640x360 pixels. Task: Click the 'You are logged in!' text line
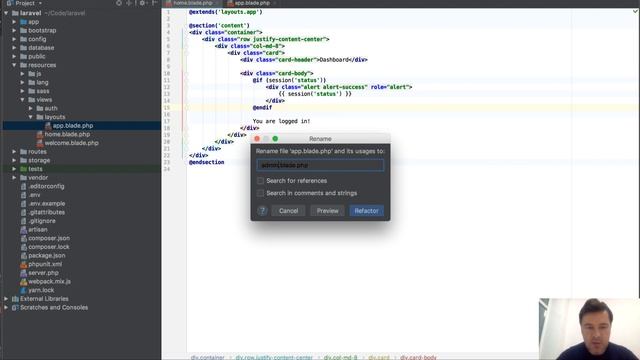point(281,121)
